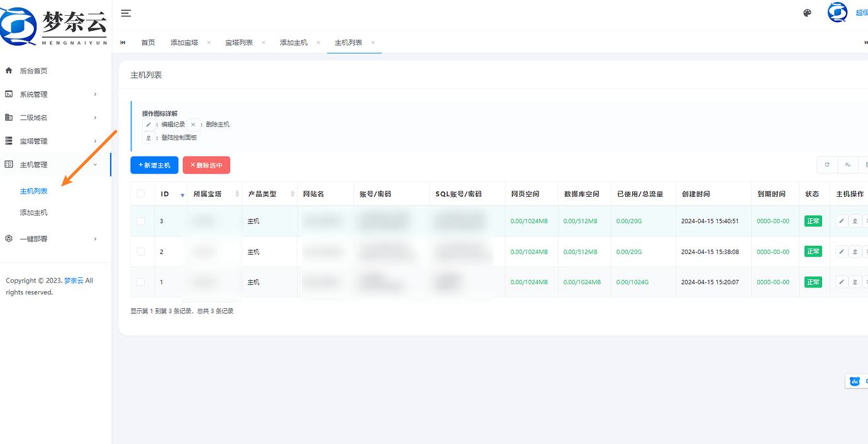The image size is (868, 444).
Task: Tick the select-all checkbox in table header
Action: [141, 194]
